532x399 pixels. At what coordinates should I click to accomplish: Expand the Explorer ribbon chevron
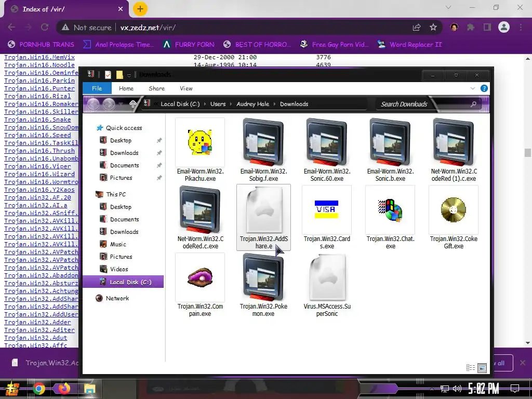[473, 88]
